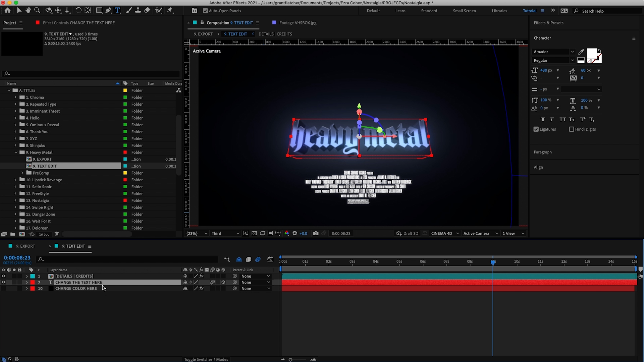Expand the 10. Lipstick Revenge folder
The image size is (644, 362).
[x=15, y=180]
